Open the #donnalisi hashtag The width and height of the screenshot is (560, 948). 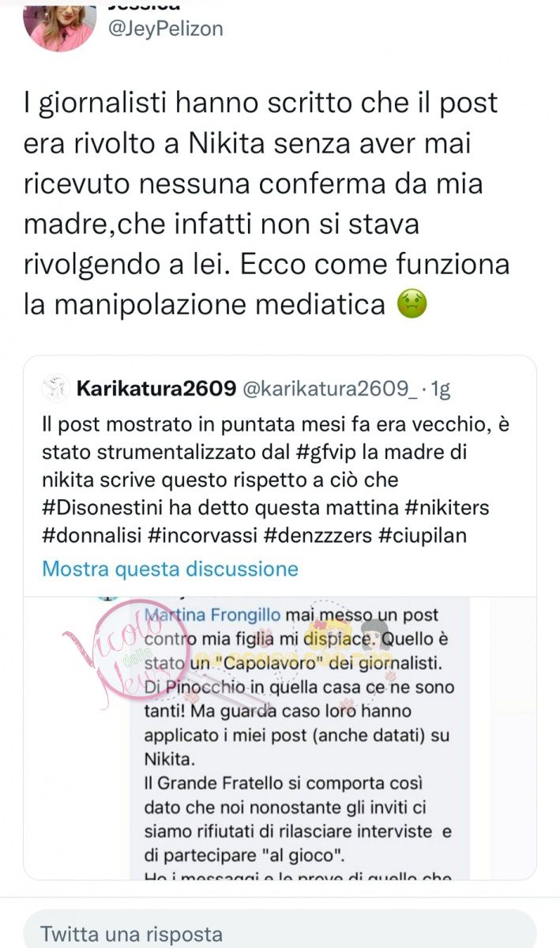(x=92, y=536)
